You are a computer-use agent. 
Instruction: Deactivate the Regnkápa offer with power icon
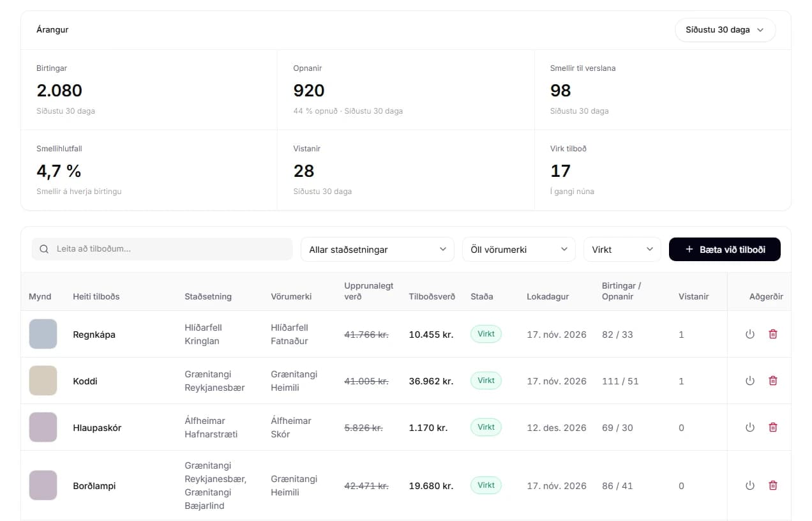750,334
